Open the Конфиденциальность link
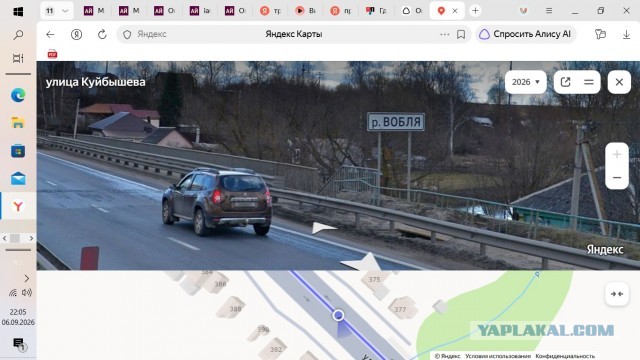Image resolution: width=640 pixels, height=360 pixels. [565, 356]
